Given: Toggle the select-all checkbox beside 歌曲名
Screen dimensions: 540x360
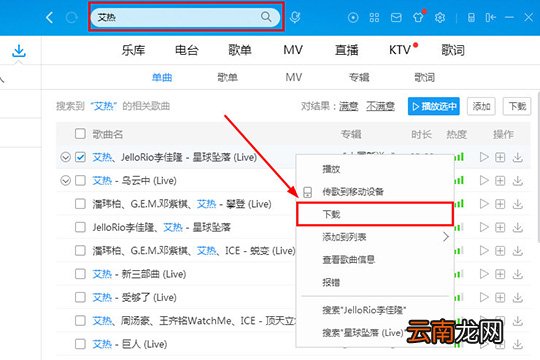Looking at the screenshot, I should pos(80,134).
